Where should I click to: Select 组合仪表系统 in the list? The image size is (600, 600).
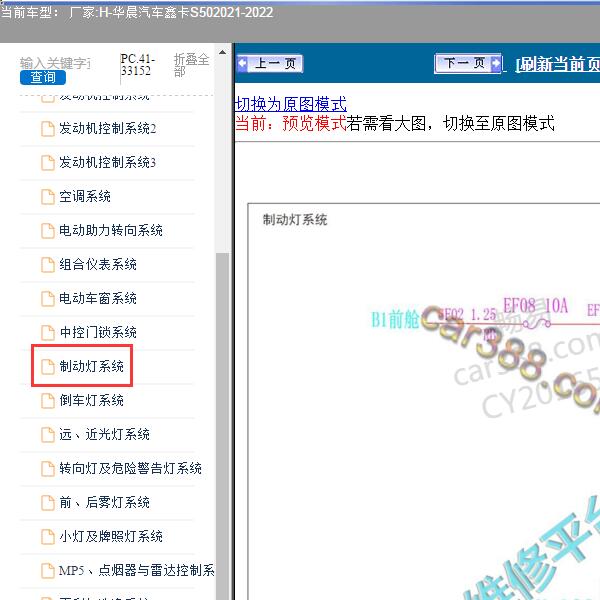tap(98, 264)
